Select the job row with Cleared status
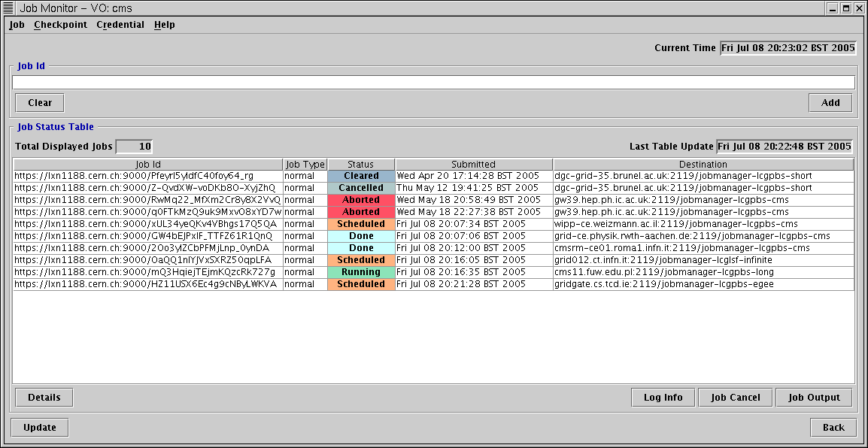The width and height of the screenshot is (868, 448). pyautogui.click(x=148, y=176)
